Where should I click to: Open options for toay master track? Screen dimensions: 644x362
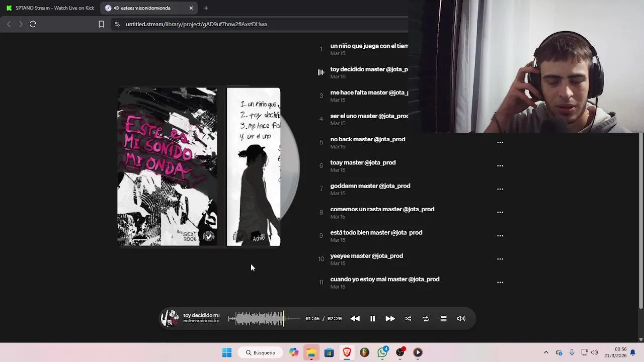(x=500, y=165)
